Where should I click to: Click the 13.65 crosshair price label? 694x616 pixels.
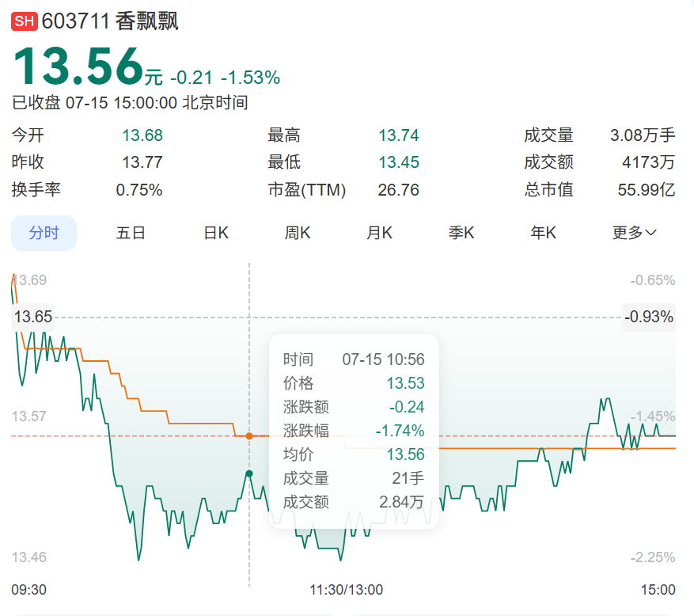(32, 317)
